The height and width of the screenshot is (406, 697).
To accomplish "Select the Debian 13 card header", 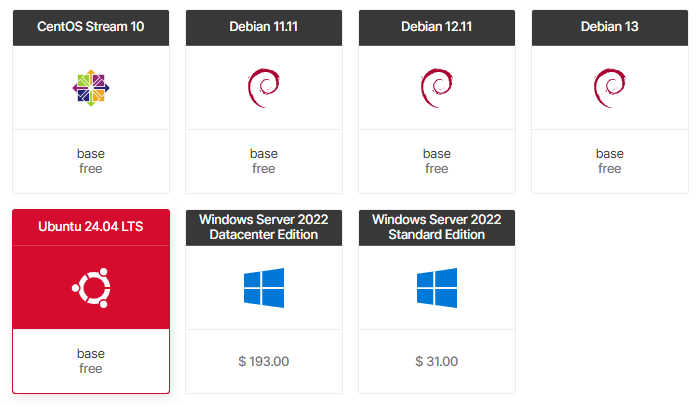I will 609,27.
